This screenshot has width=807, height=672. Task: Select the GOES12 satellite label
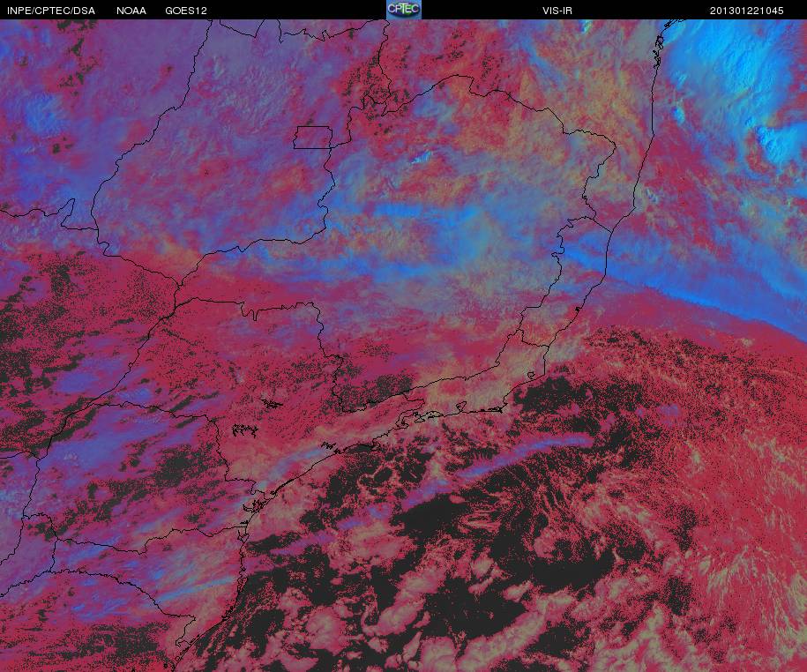(x=186, y=11)
